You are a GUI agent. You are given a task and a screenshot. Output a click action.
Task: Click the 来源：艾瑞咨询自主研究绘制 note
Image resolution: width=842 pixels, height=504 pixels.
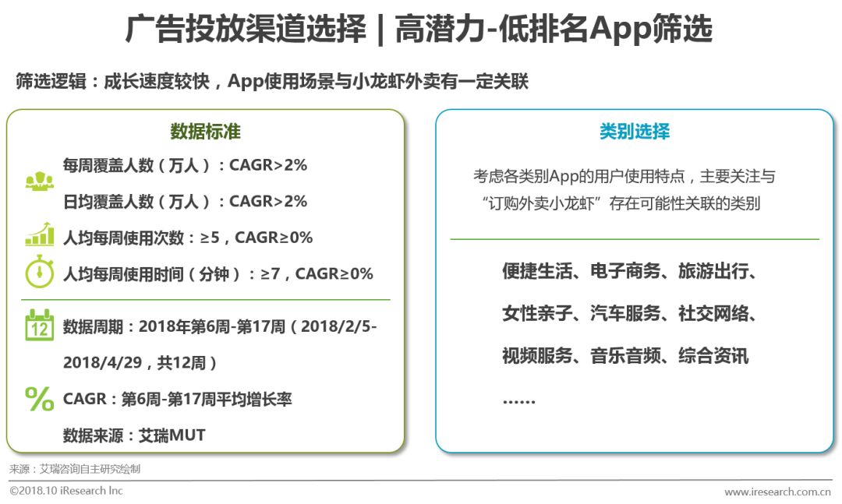pos(75,469)
